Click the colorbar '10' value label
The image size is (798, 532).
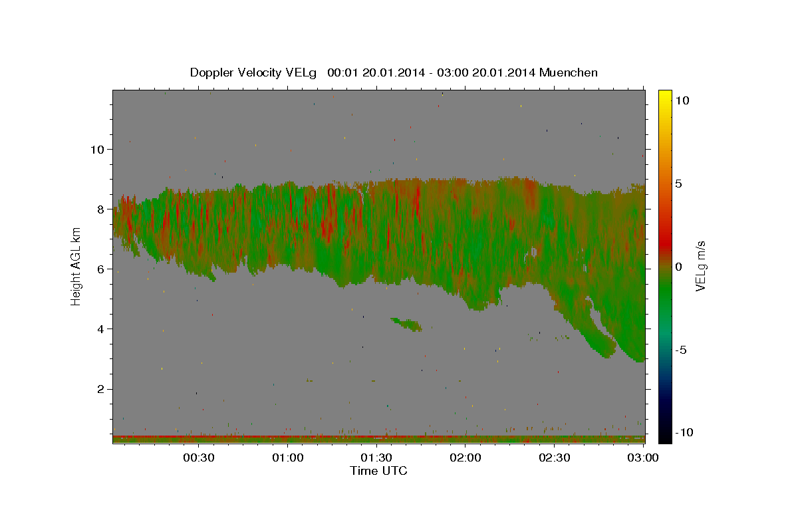pos(682,100)
